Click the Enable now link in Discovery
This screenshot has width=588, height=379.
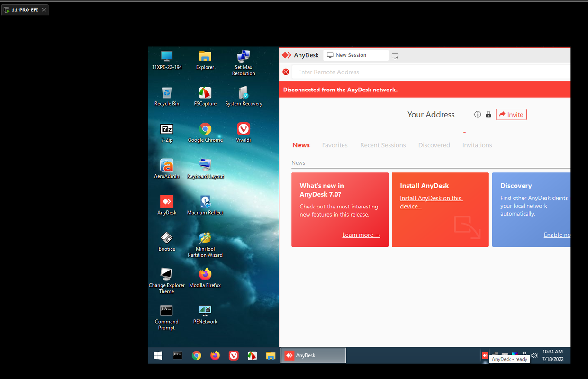[557, 235]
